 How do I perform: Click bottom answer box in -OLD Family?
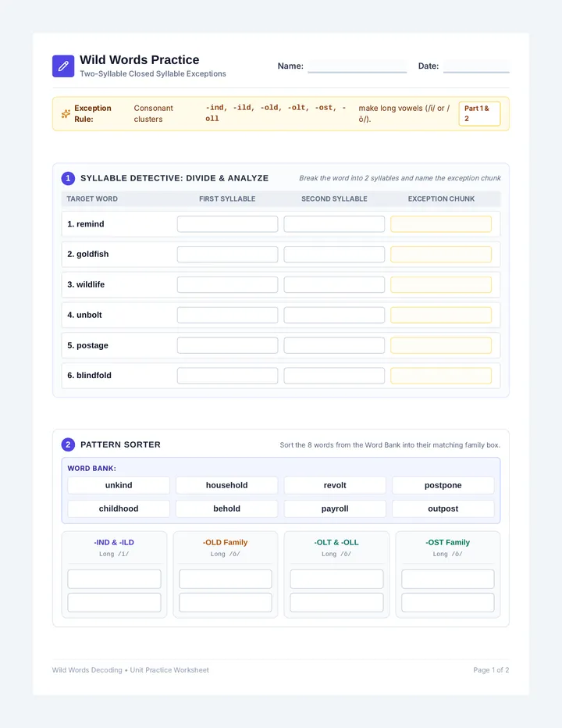tap(226, 603)
